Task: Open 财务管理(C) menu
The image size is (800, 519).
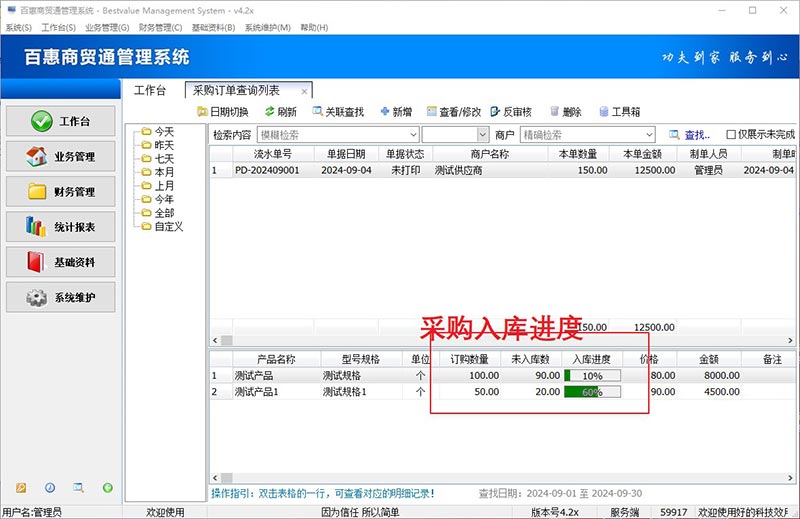Action: coord(160,28)
